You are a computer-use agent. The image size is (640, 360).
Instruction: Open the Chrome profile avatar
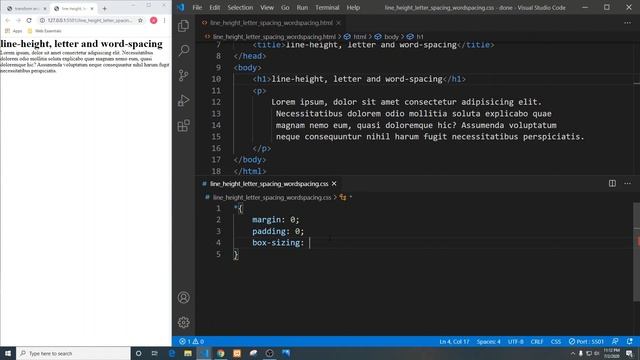(153, 20)
